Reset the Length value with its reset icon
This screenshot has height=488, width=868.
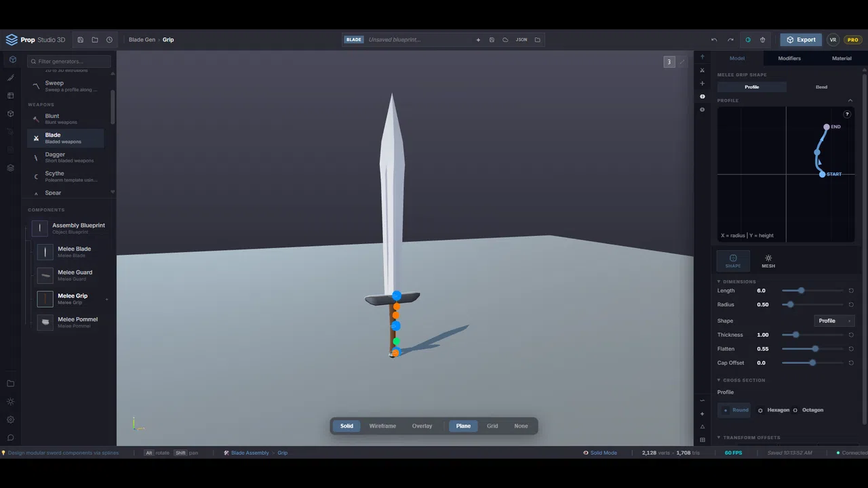coord(851,291)
